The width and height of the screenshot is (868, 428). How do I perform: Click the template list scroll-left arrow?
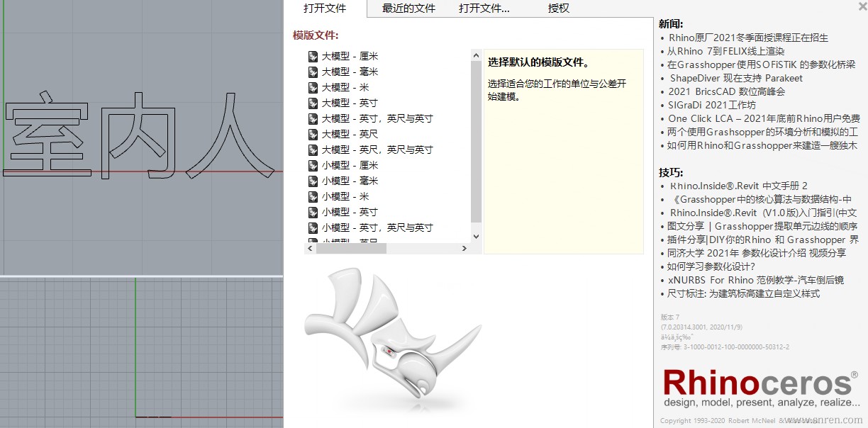tap(310, 248)
